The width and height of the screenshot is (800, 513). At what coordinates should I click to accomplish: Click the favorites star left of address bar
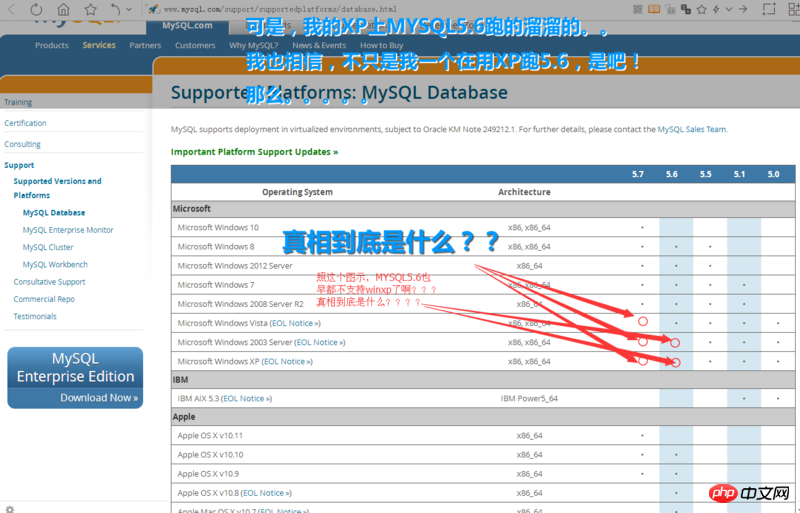[91, 9]
